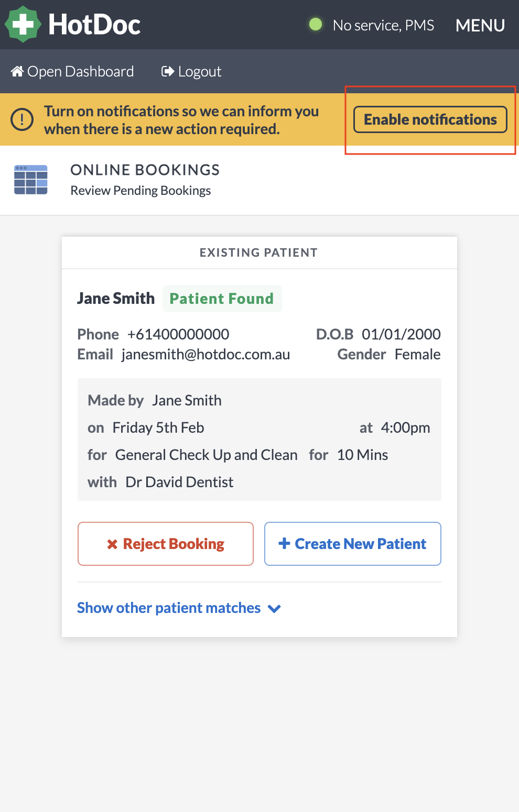Select Logout in the navigation bar
Image resolution: width=519 pixels, height=812 pixels.
[191, 71]
